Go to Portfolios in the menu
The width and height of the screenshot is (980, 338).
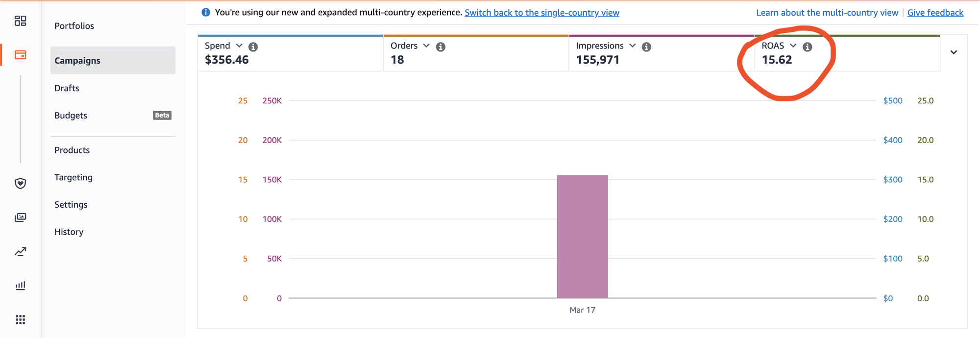pyautogui.click(x=74, y=26)
